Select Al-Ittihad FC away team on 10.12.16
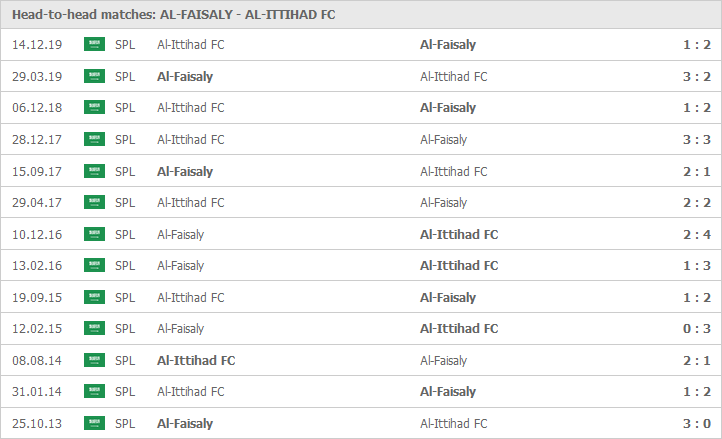 point(459,234)
